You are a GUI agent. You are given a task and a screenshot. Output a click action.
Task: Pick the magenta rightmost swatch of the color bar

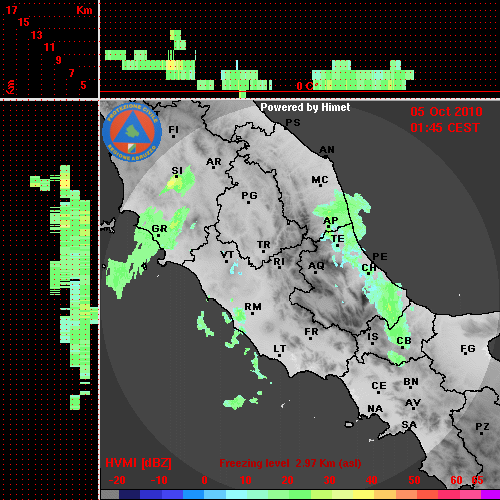[490, 495]
